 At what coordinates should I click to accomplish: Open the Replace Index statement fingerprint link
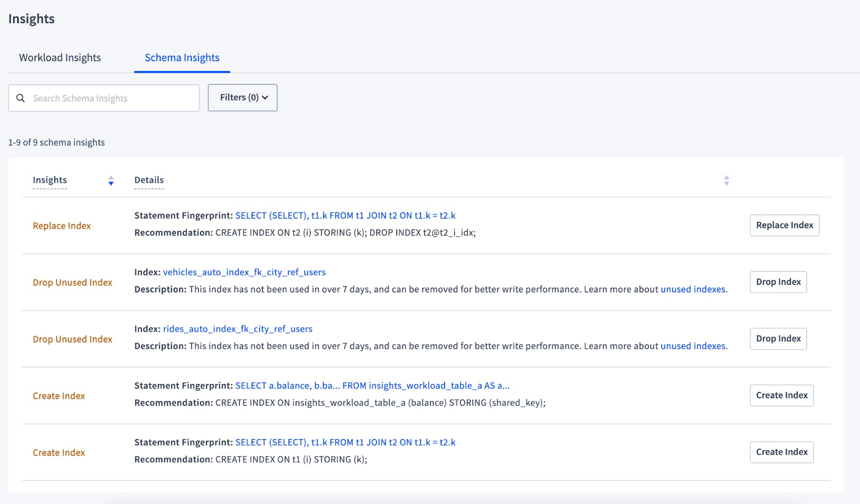345,215
